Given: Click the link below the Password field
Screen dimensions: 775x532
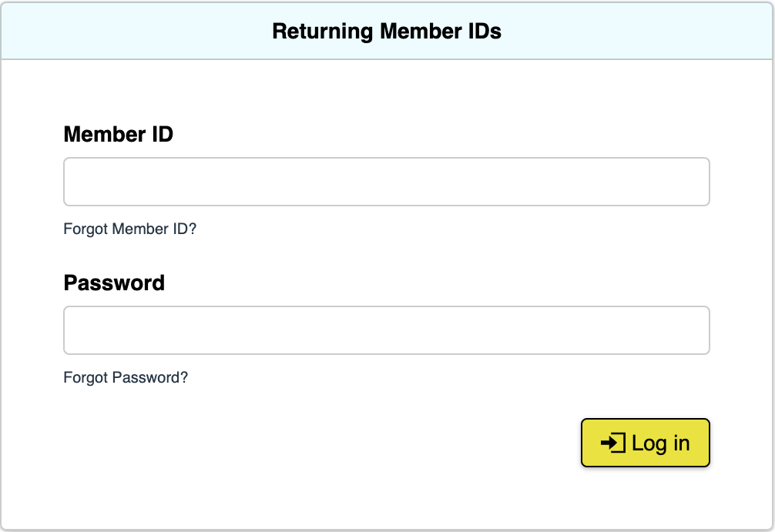Looking at the screenshot, I should coord(126,377).
